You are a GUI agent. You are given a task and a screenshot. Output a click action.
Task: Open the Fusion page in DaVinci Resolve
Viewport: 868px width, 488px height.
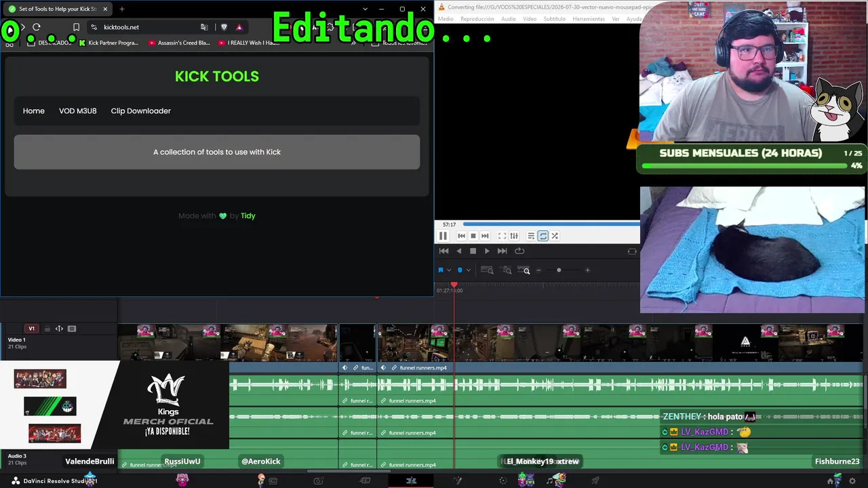458,481
